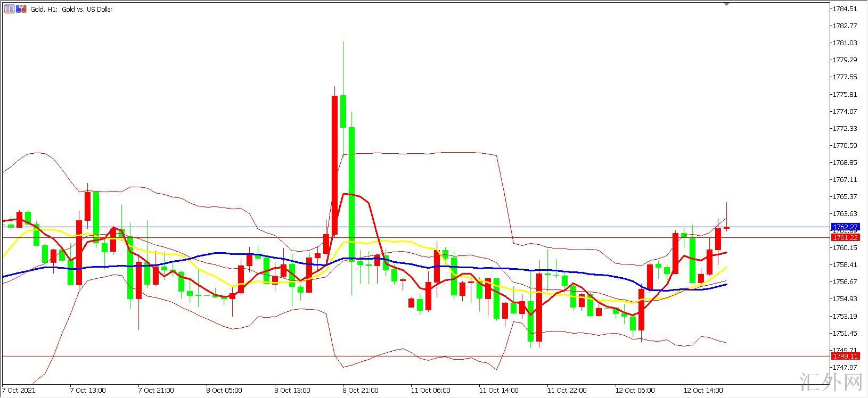The image size is (868, 398).
Task: Click the 1754.93 value on price scale
Action: pyautogui.click(x=845, y=298)
